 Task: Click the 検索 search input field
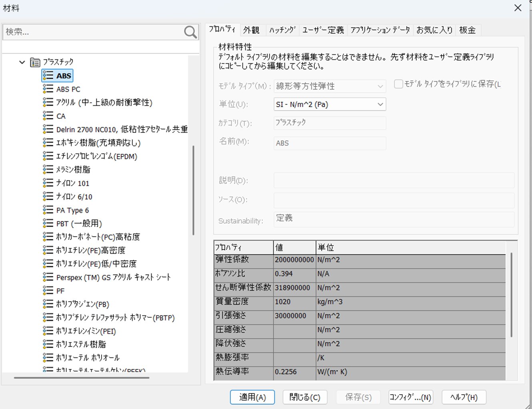94,32
